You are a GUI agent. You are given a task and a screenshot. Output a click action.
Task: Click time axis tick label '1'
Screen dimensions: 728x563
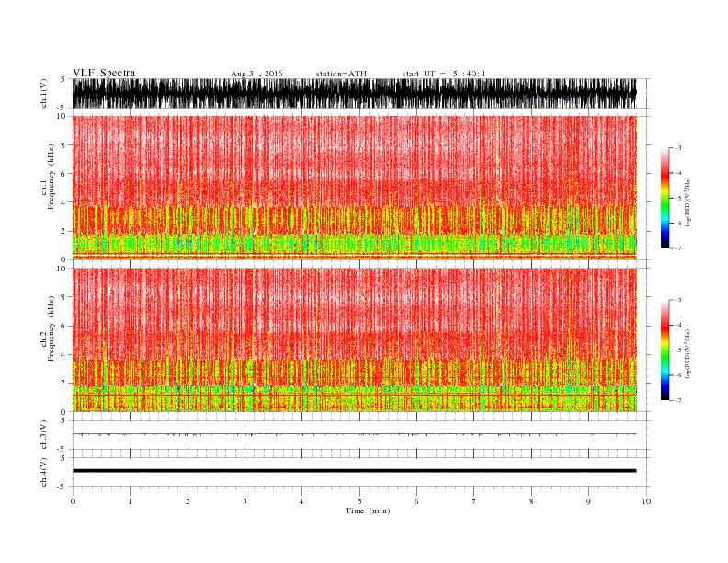[x=130, y=501]
